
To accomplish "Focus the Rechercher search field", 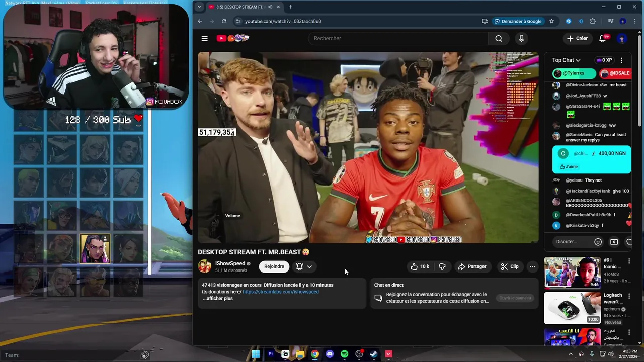I will click(x=398, y=38).
